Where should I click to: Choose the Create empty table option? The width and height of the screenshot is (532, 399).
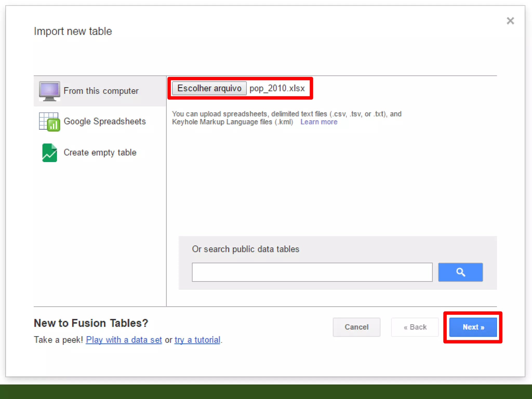[x=100, y=152]
